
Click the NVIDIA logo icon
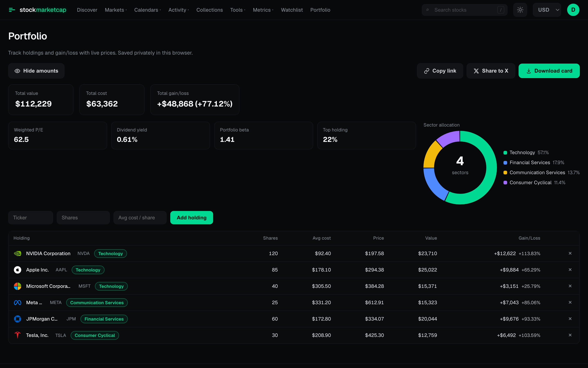[x=18, y=253]
